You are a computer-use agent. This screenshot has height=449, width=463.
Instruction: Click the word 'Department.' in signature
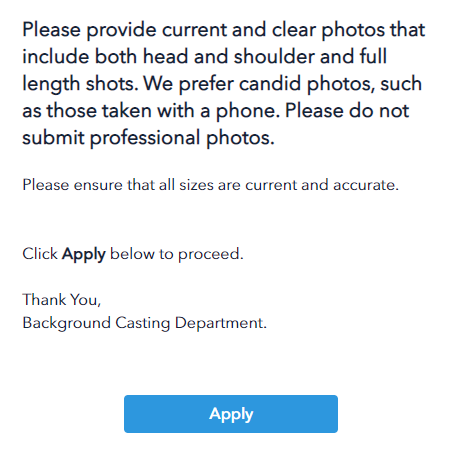coord(221,323)
